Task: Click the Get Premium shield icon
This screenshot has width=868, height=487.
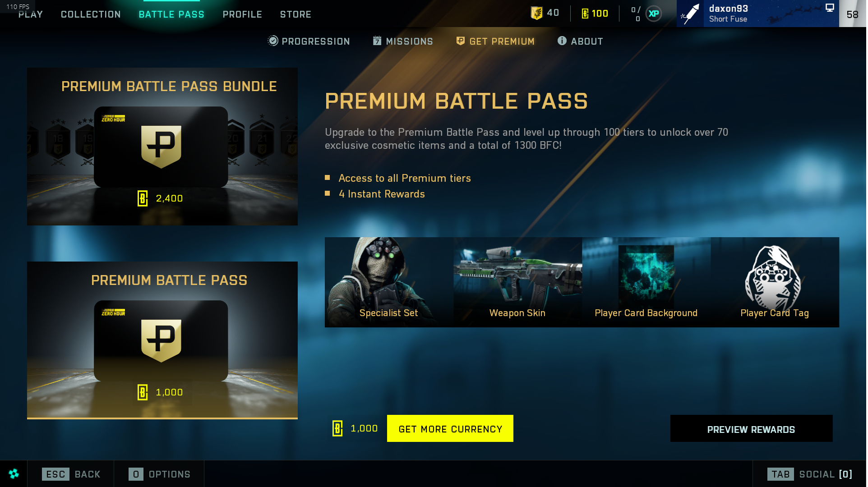Action: tap(460, 41)
